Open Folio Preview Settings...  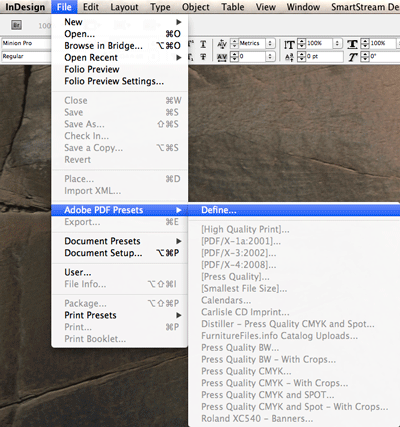coord(120,81)
